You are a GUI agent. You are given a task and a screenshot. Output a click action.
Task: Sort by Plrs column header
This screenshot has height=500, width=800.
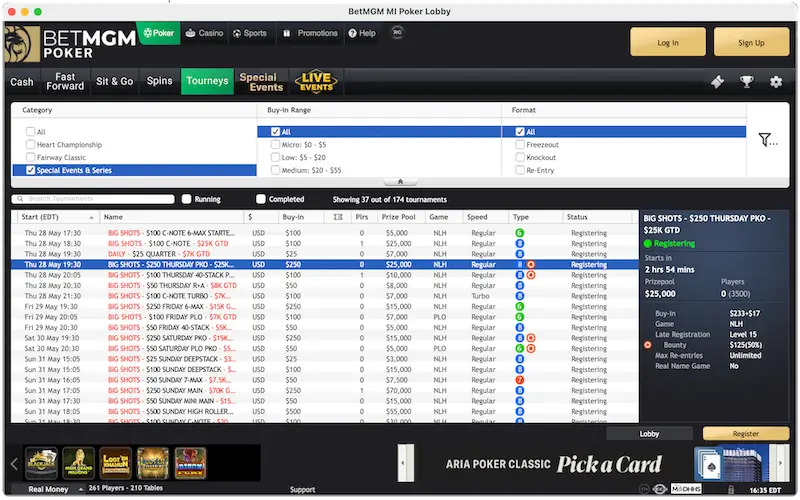pyautogui.click(x=364, y=217)
